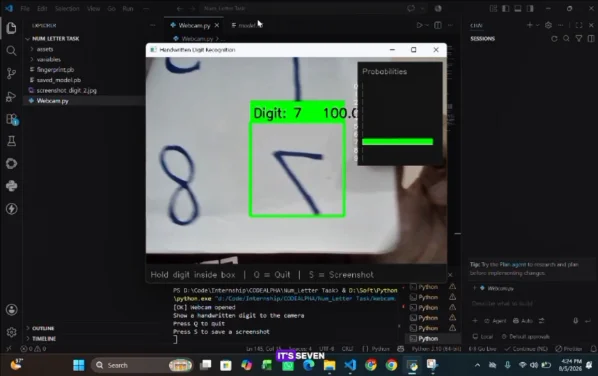Image resolution: width=598 pixels, height=376 pixels.
Task: Focus the Describe what to build input
Action: tap(530, 304)
